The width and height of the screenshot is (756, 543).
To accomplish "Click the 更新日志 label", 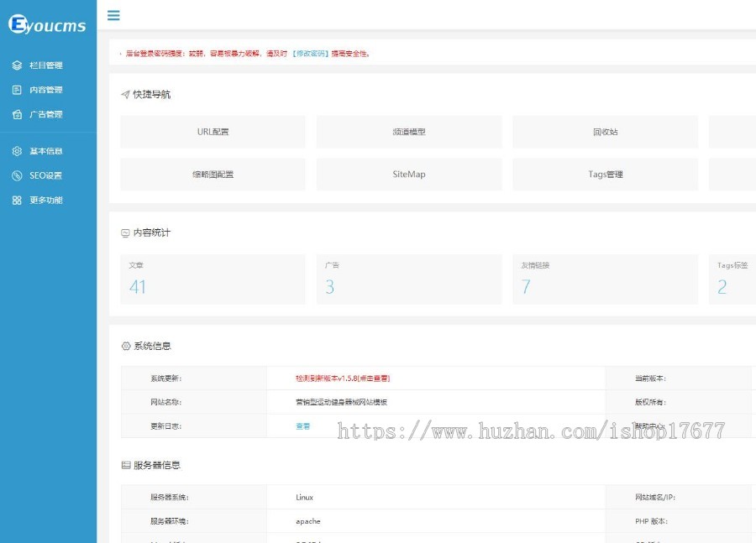I will 165,426.
